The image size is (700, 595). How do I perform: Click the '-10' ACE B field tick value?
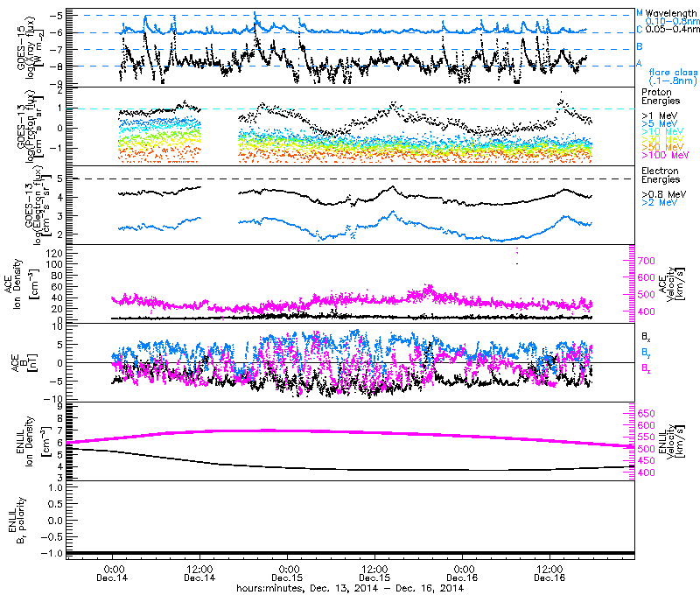pyautogui.click(x=53, y=399)
